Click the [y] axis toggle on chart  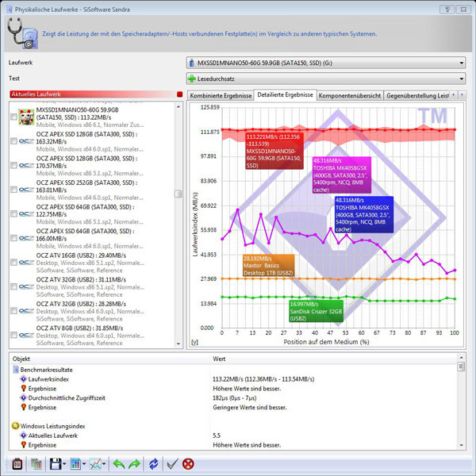click(194, 342)
